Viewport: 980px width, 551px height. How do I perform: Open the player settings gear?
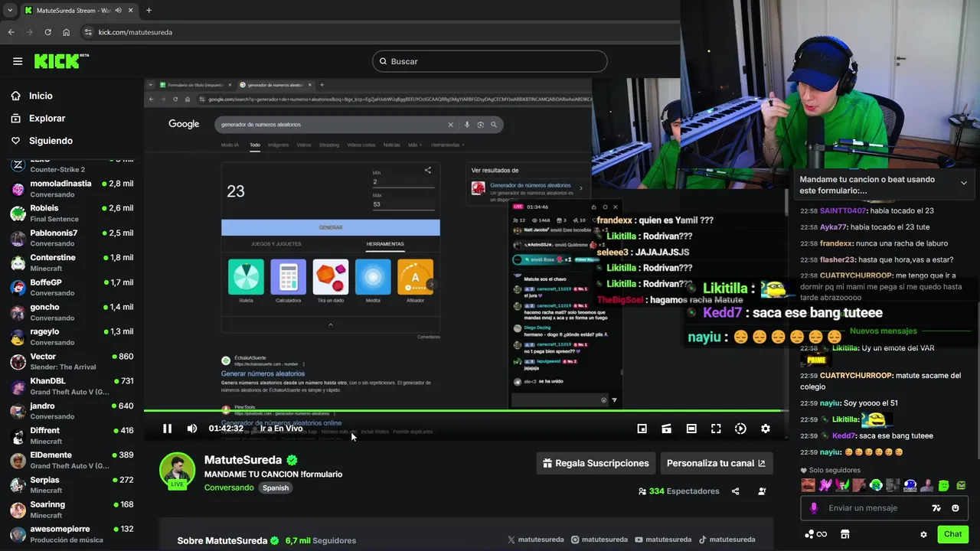point(765,429)
